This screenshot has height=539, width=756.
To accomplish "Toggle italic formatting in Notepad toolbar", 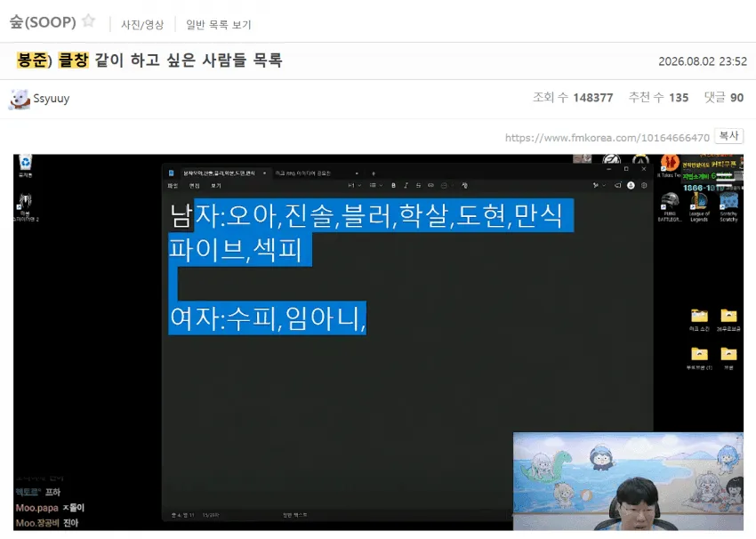I will 406,186.
